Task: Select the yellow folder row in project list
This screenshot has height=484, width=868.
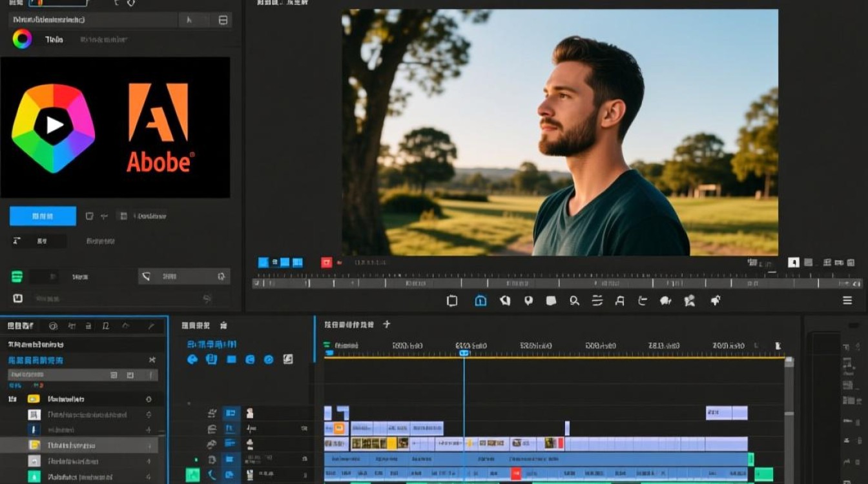Action: (x=83, y=399)
